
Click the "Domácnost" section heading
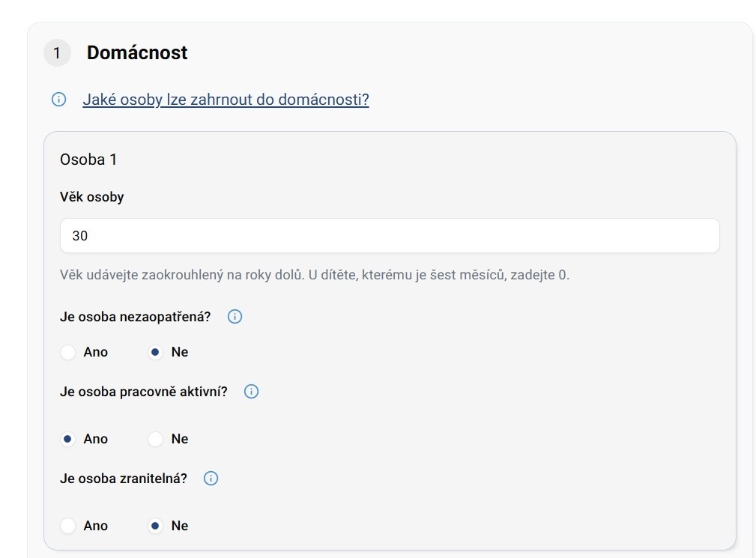[x=137, y=53]
